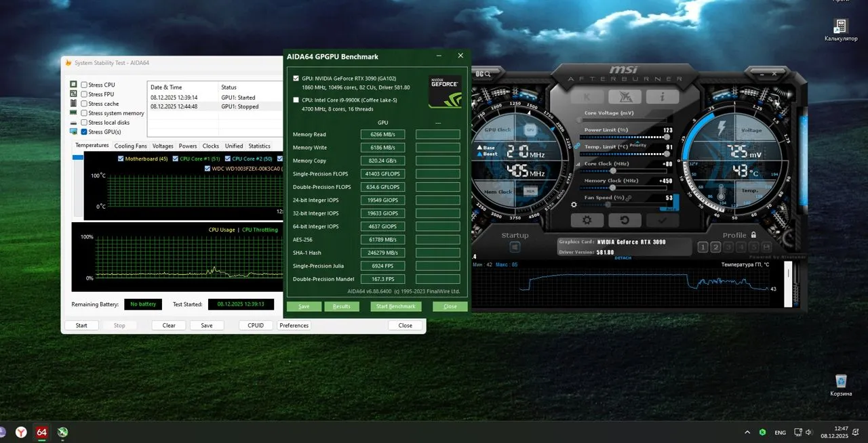Toggle power and temp limit link icon
Image resolution: width=868 pixels, height=443 pixels.
point(577,146)
